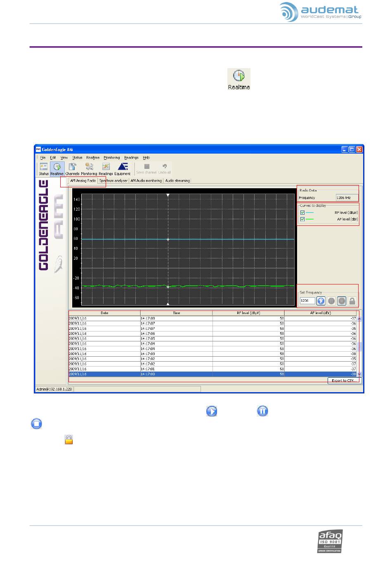Click the greyed Undo all toolbar icon
The image size is (392, 561).
tap(164, 168)
